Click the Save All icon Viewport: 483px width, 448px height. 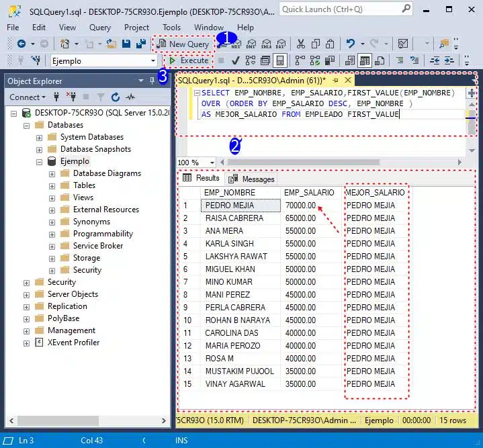click(141, 44)
